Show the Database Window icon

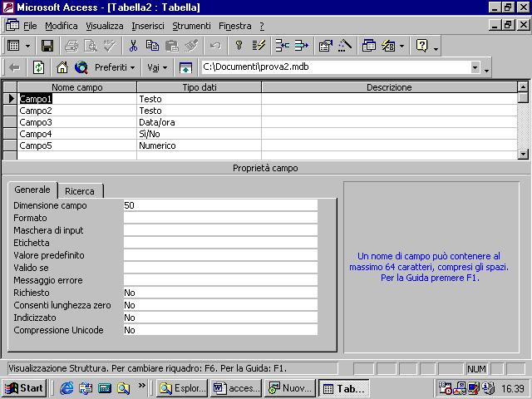[369, 46]
